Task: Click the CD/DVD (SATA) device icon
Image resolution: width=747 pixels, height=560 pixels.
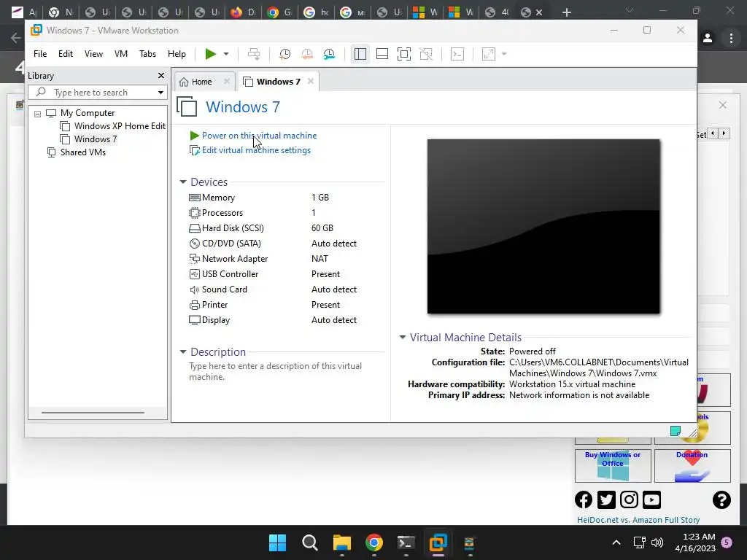Action: click(x=194, y=244)
